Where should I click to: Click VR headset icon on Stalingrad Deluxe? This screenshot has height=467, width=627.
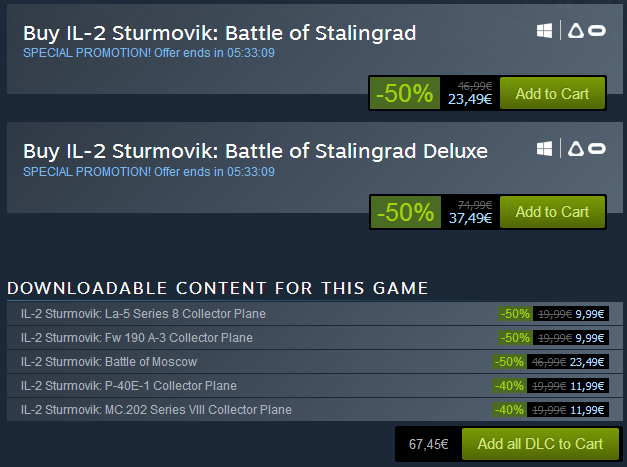pos(596,148)
